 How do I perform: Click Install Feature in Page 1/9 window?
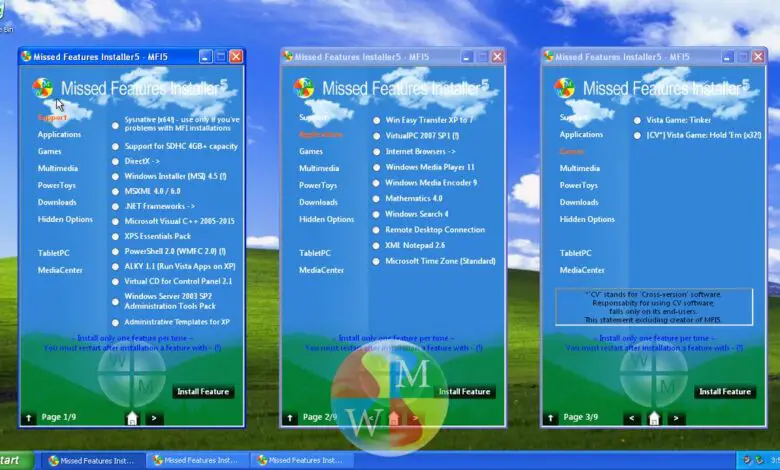[203, 391]
